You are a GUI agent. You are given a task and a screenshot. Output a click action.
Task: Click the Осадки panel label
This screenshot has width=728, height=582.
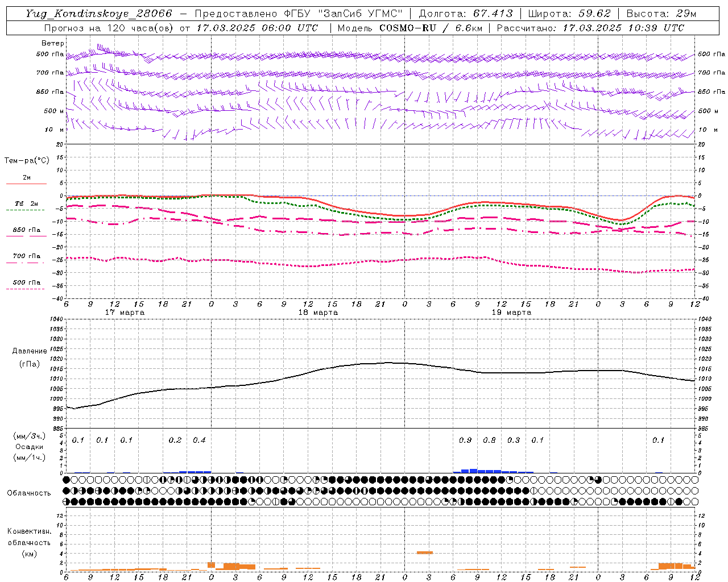[30, 447]
